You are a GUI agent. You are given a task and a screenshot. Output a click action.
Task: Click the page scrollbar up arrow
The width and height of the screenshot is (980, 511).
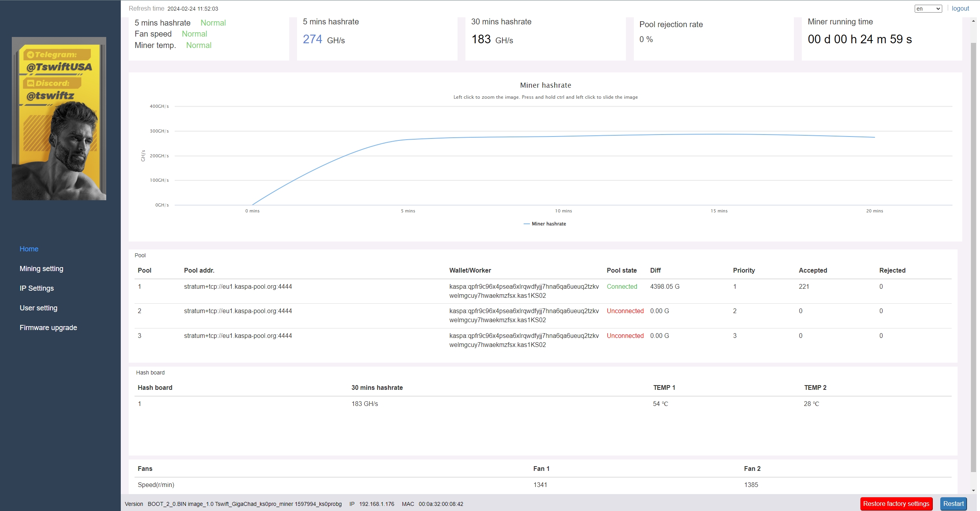pyautogui.click(x=973, y=21)
